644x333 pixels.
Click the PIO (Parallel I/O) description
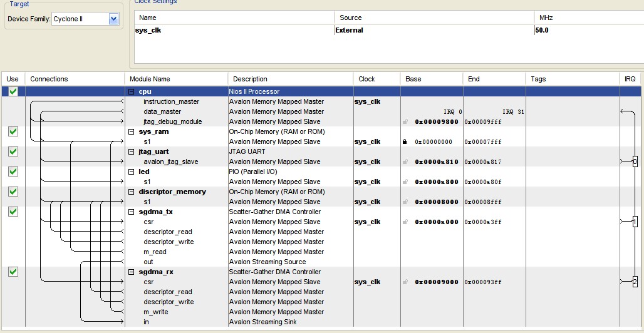(x=253, y=172)
